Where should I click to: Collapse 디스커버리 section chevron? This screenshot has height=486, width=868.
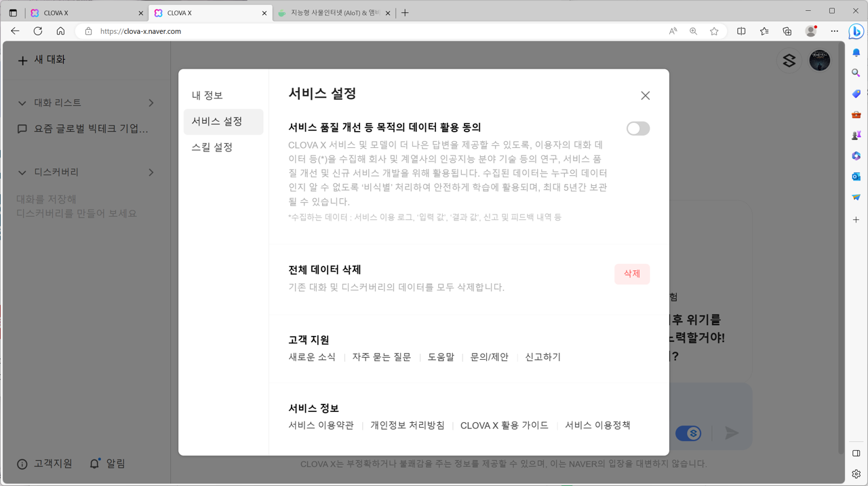[x=22, y=172]
